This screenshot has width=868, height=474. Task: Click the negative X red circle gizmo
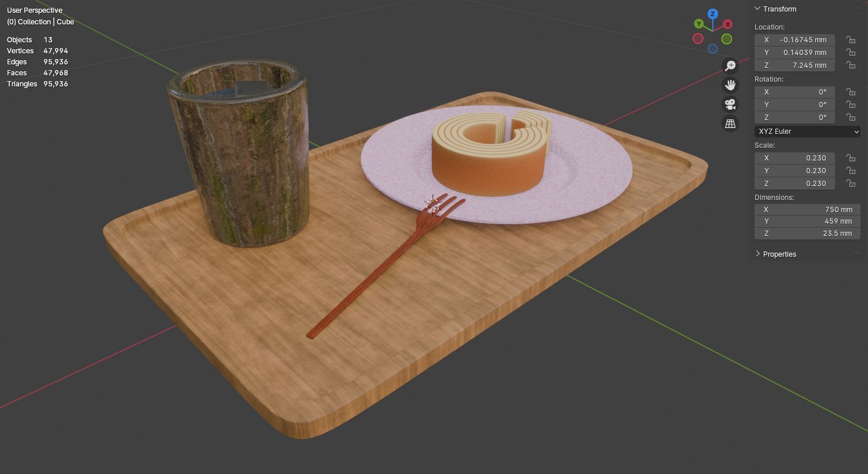[698, 39]
